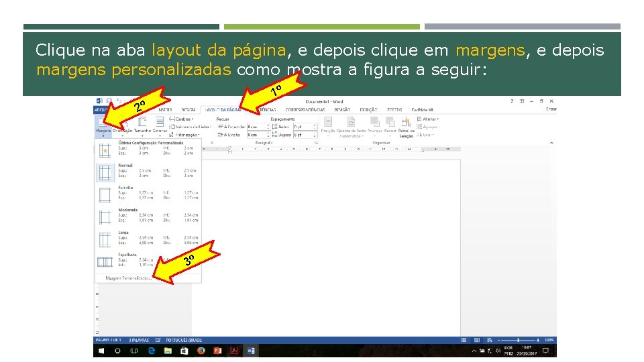Collapse the ribbon with the chevron
644x362 pixels.
click(551, 143)
